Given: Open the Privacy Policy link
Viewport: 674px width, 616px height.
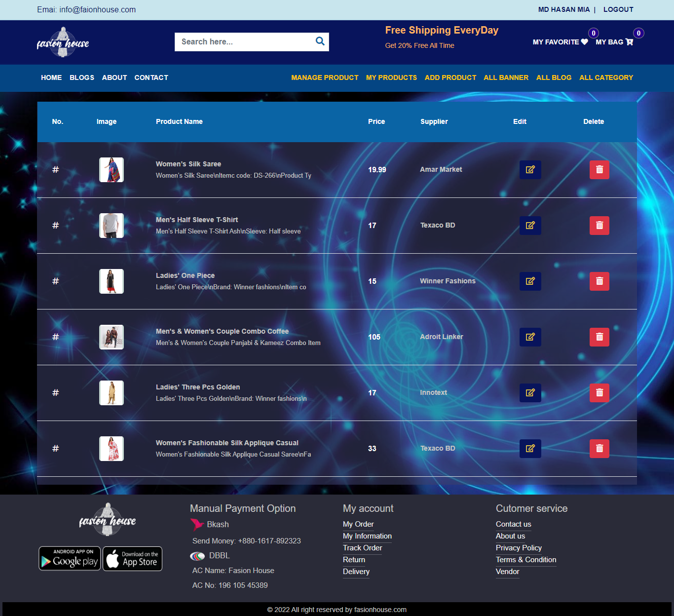Looking at the screenshot, I should 519,548.
